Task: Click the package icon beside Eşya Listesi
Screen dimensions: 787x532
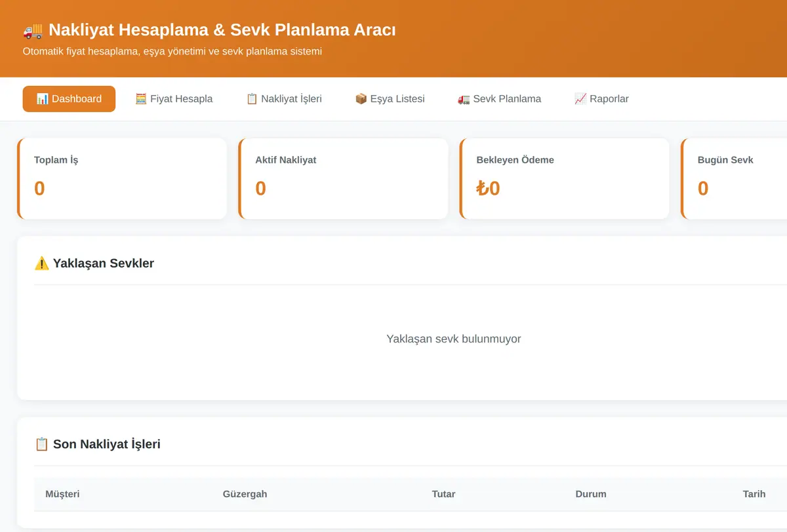Action: click(x=361, y=99)
